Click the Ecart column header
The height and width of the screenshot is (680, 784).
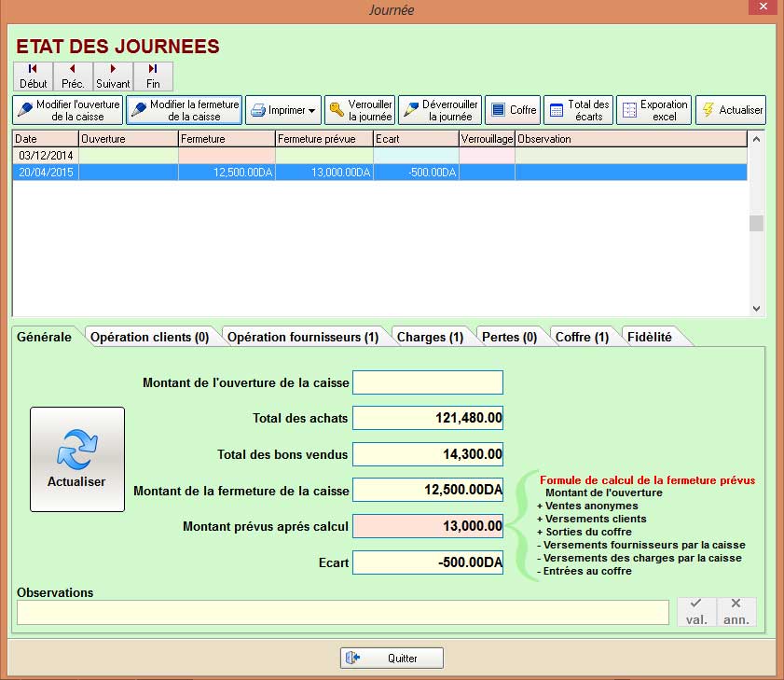click(416, 139)
